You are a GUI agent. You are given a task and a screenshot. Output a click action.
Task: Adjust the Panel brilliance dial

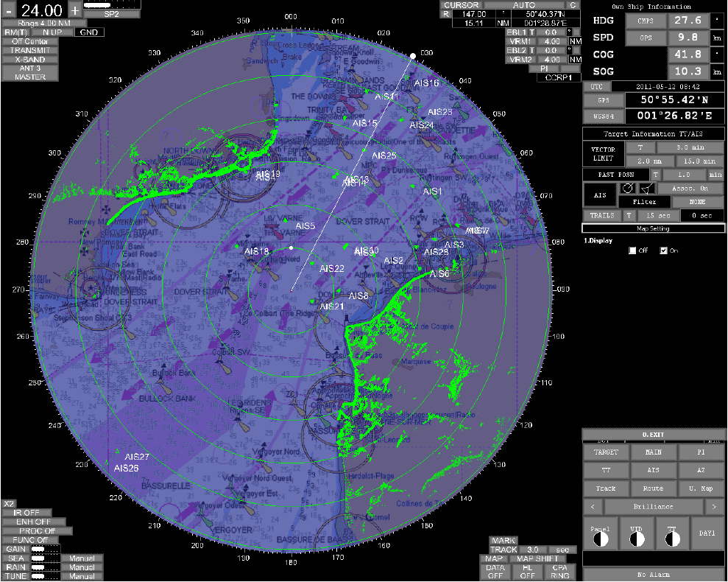pyautogui.click(x=600, y=539)
